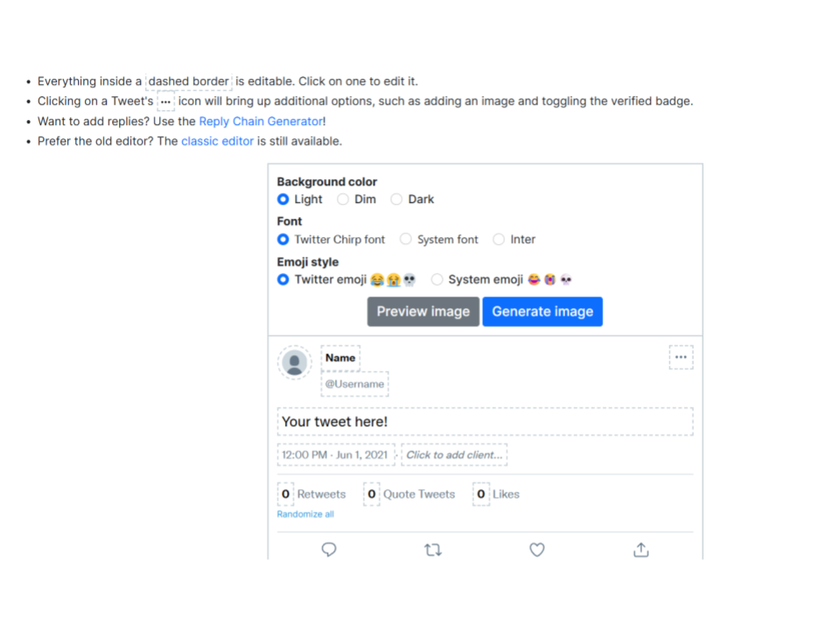Click the heart like icon

(x=537, y=549)
